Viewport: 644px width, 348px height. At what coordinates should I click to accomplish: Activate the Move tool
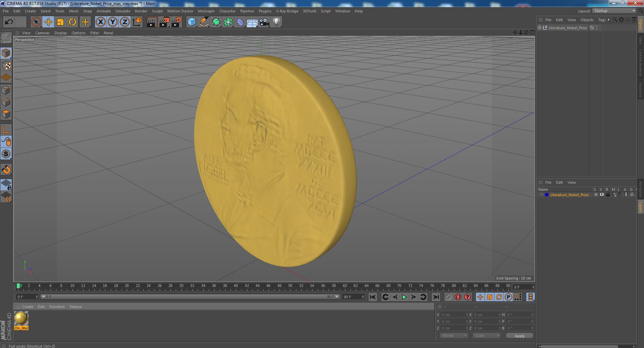coord(48,22)
